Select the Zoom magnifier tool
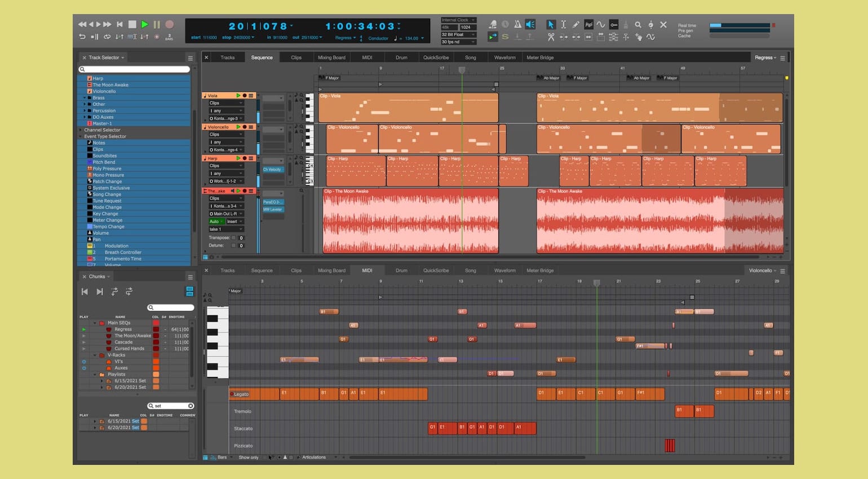Image resolution: width=868 pixels, height=479 pixels. [638, 24]
